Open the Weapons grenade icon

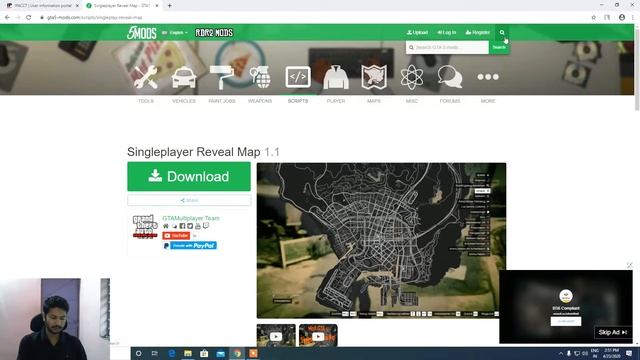click(x=260, y=77)
